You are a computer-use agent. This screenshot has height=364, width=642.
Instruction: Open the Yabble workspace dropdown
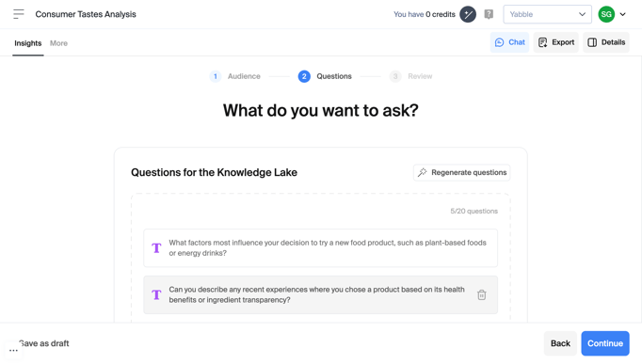coord(547,14)
